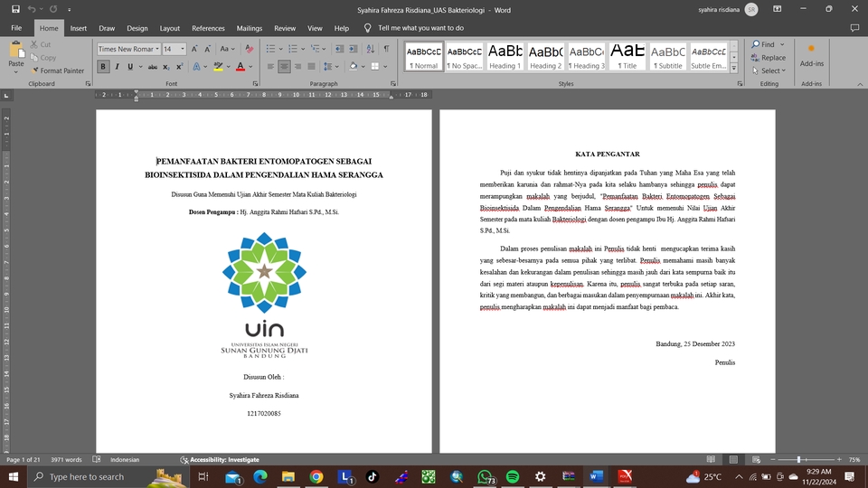The width and height of the screenshot is (868, 488).
Task: Align text right
Action: (297, 67)
